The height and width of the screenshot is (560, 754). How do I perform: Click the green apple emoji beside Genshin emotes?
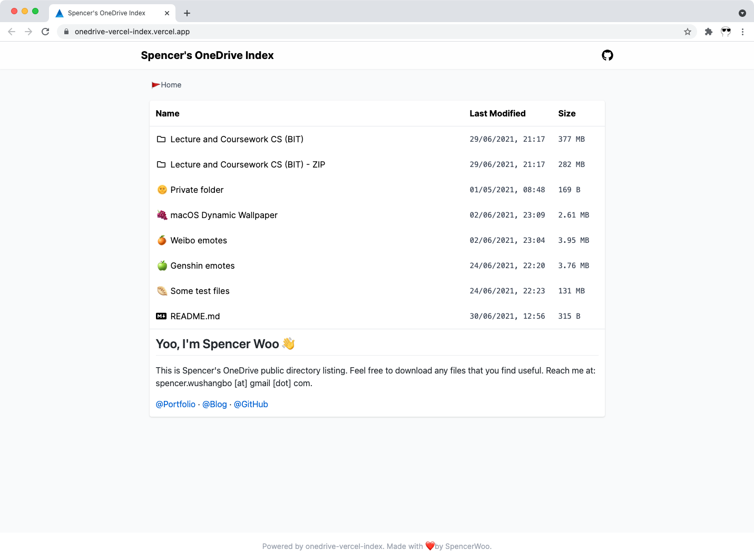[162, 266]
